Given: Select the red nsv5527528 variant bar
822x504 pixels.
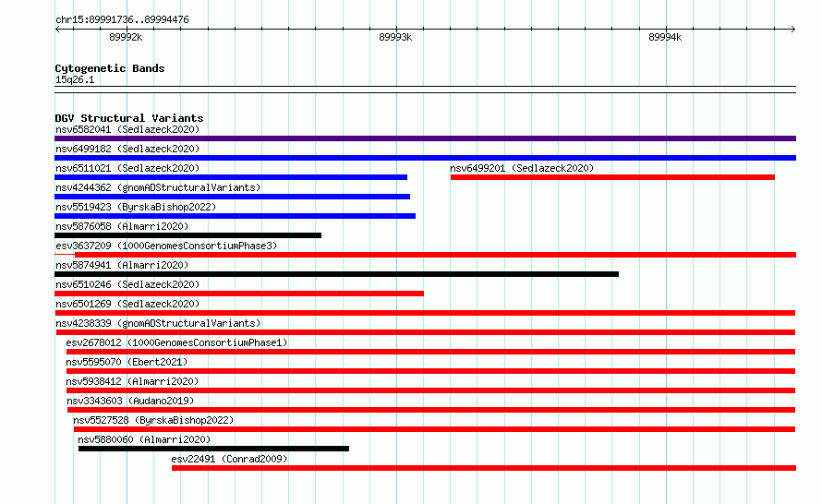Looking at the screenshot, I should coord(435,429).
